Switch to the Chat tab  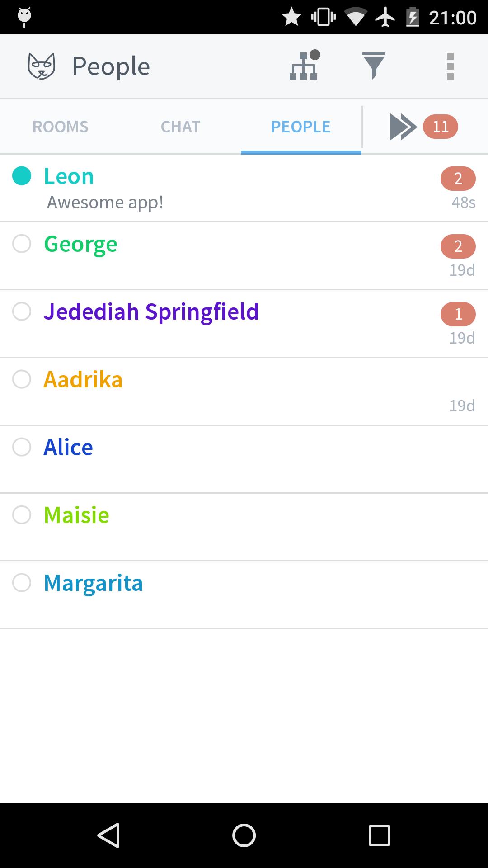point(180,127)
